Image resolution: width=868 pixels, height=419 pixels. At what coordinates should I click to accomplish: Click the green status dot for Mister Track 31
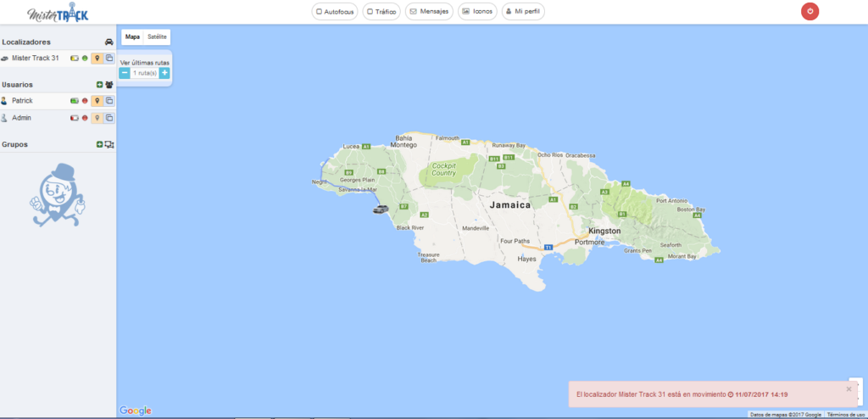[x=85, y=58]
